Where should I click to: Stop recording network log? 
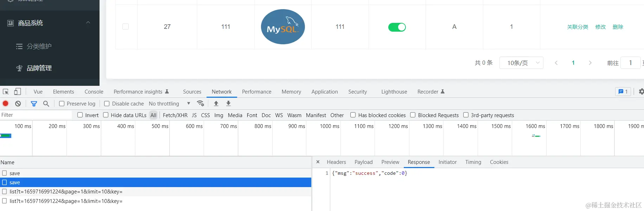pos(6,103)
